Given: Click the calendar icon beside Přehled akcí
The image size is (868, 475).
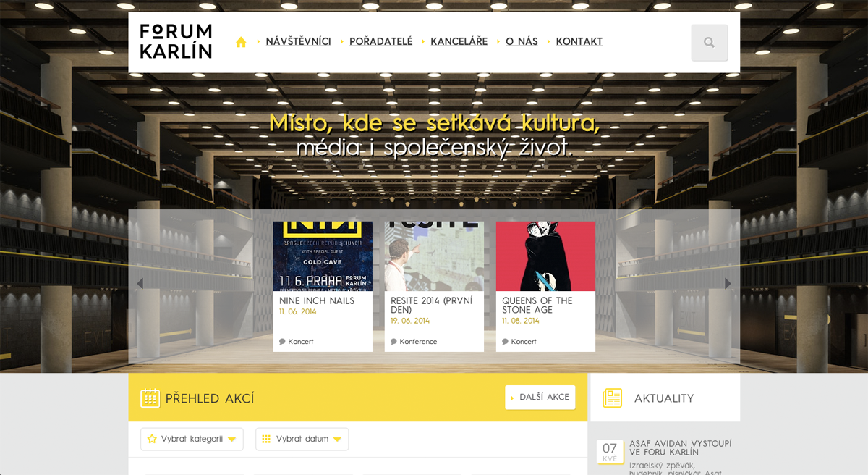Looking at the screenshot, I should pos(150,398).
